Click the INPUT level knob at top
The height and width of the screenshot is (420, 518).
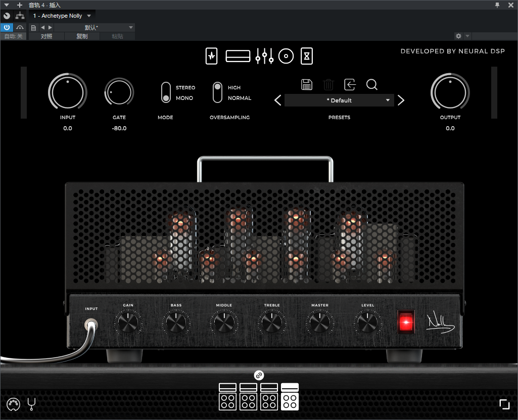tap(68, 92)
